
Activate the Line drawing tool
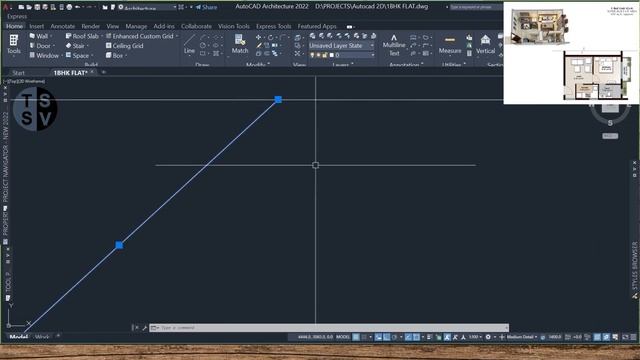[x=189, y=44]
